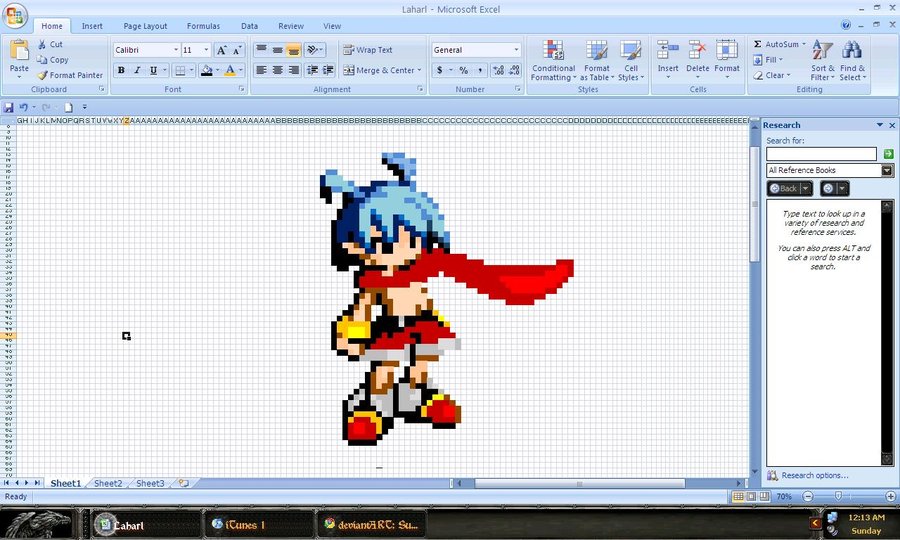
Task: Click the Research options link
Action: [814, 476]
